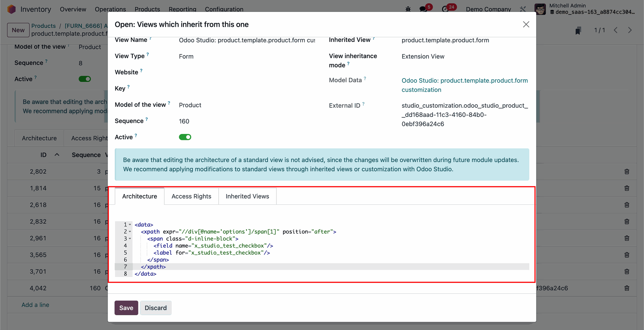Switch to the dialog Access Rights tab
The height and width of the screenshot is (330, 644).
pyautogui.click(x=191, y=196)
